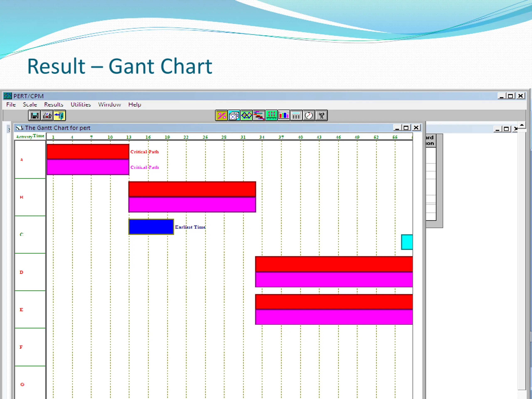Click the Exit door icon
532x399 pixels.
(x=59, y=116)
